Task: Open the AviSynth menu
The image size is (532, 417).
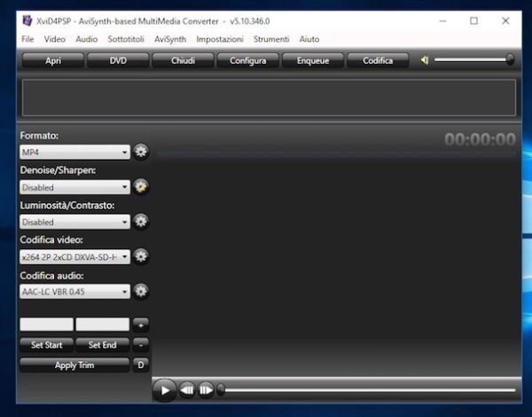Action: point(170,39)
